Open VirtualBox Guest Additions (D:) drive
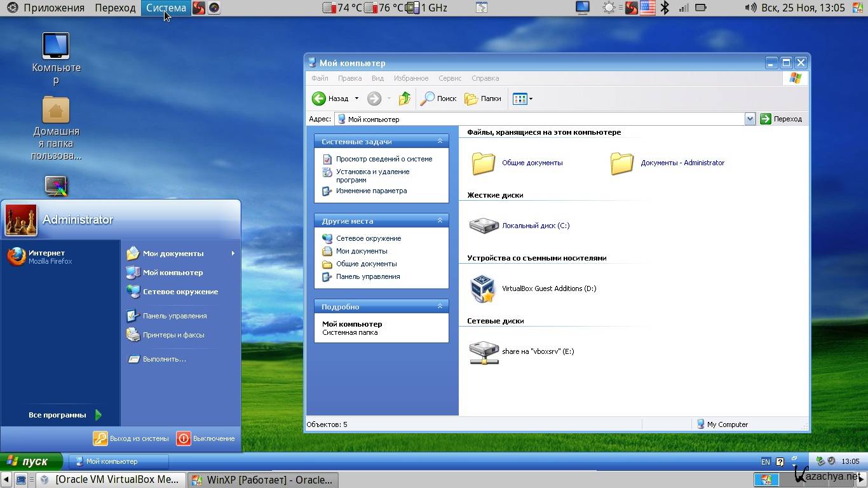 tap(483, 288)
